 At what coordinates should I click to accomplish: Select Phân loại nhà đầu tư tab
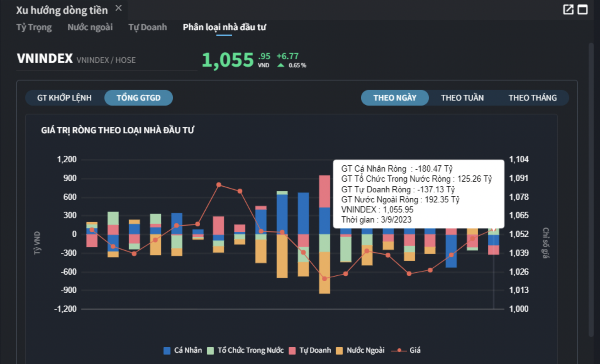(224, 27)
